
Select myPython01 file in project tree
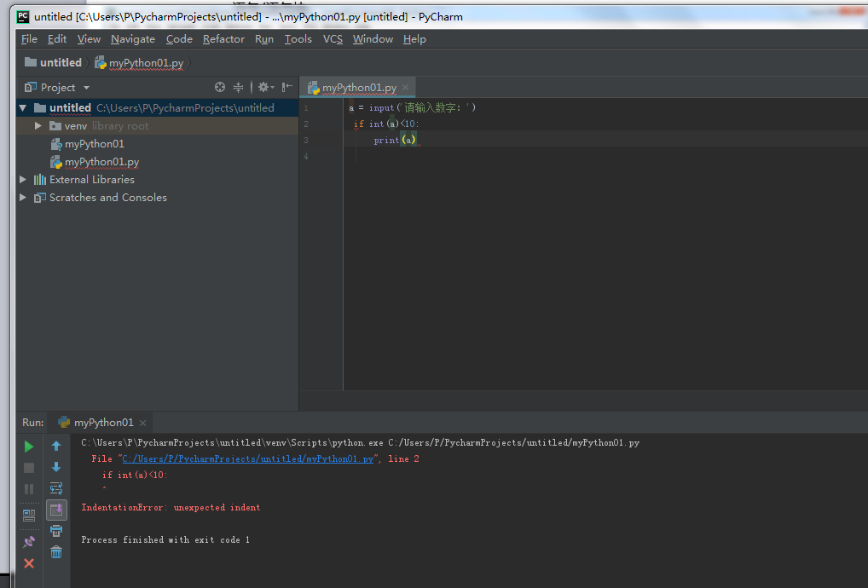[x=88, y=144]
